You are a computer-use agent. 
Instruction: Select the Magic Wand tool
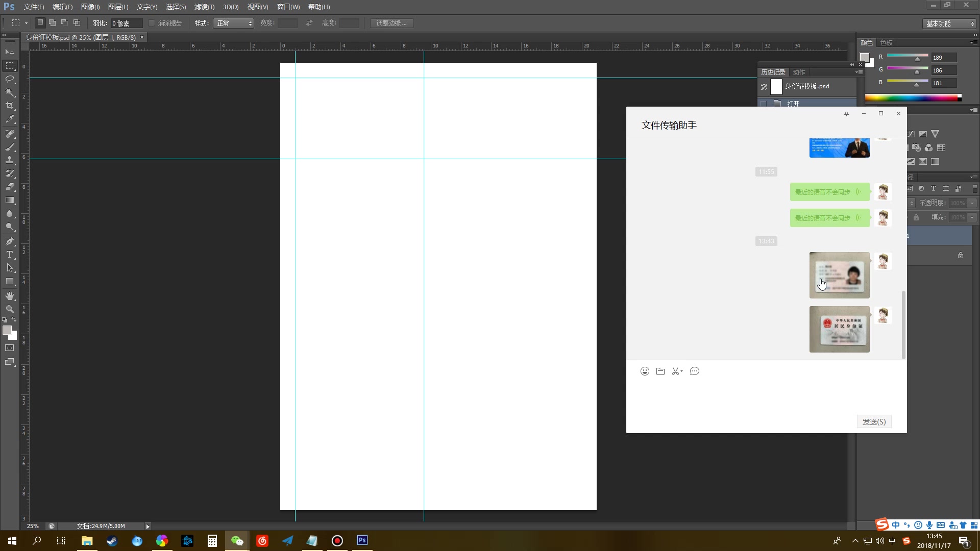pos(9,93)
